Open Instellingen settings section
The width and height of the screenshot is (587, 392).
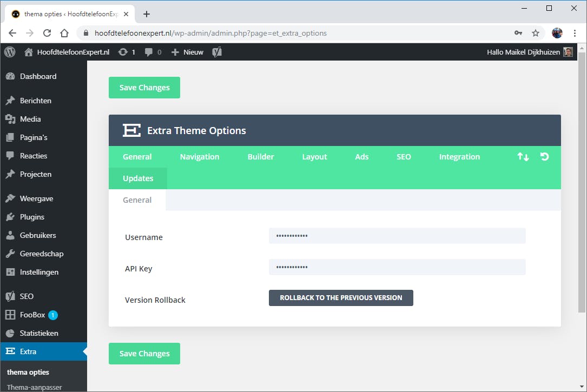pos(43,272)
